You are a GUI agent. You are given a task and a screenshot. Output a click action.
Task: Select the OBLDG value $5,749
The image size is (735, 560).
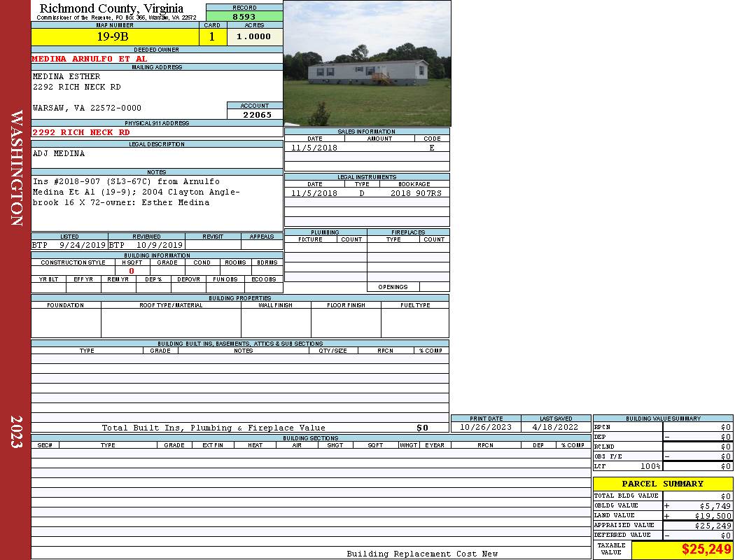pos(712,505)
